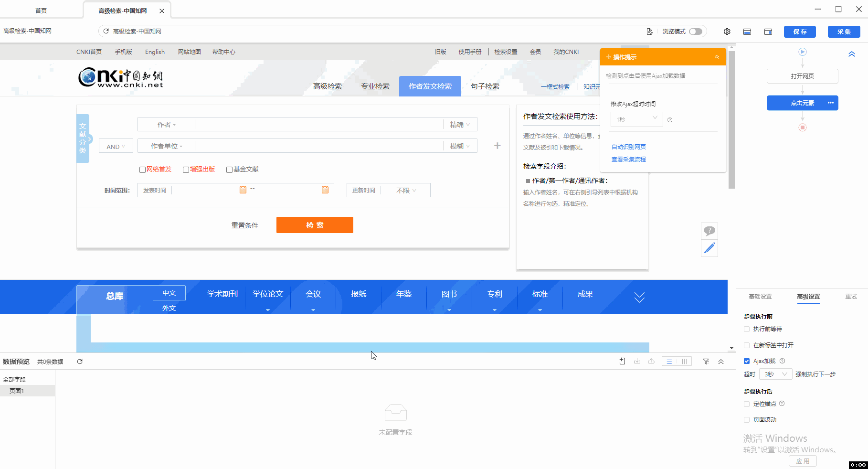Click the blue 采集 collect button
Image resolution: width=868 pixels, height=469 pixels.
pos(844,32)
